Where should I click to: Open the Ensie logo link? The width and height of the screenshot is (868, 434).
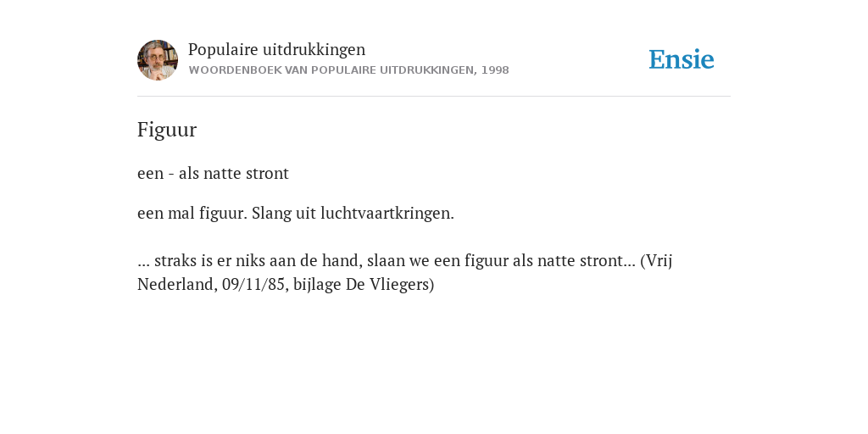pyautogui.click(x=682, y=59)
